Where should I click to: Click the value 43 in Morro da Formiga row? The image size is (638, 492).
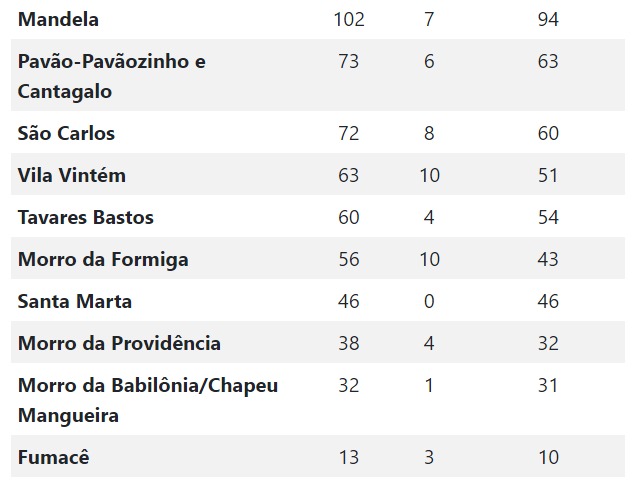point(548,260)
